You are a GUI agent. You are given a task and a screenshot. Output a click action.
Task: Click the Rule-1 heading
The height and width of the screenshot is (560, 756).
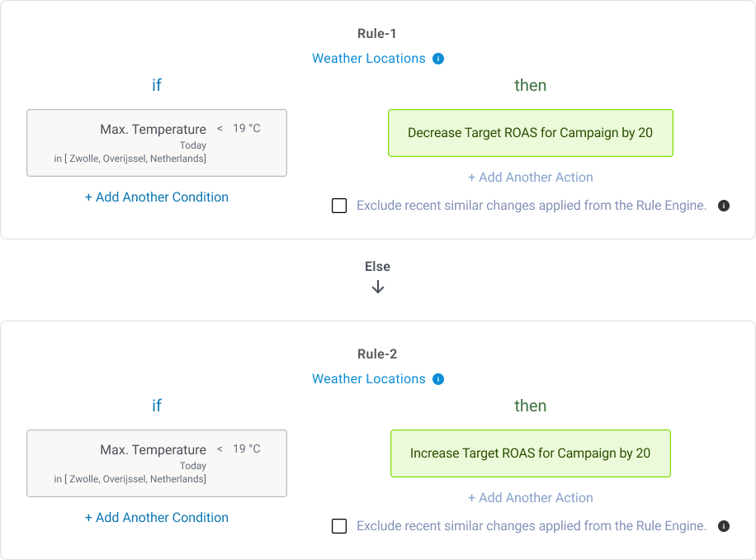coord(377,34)
